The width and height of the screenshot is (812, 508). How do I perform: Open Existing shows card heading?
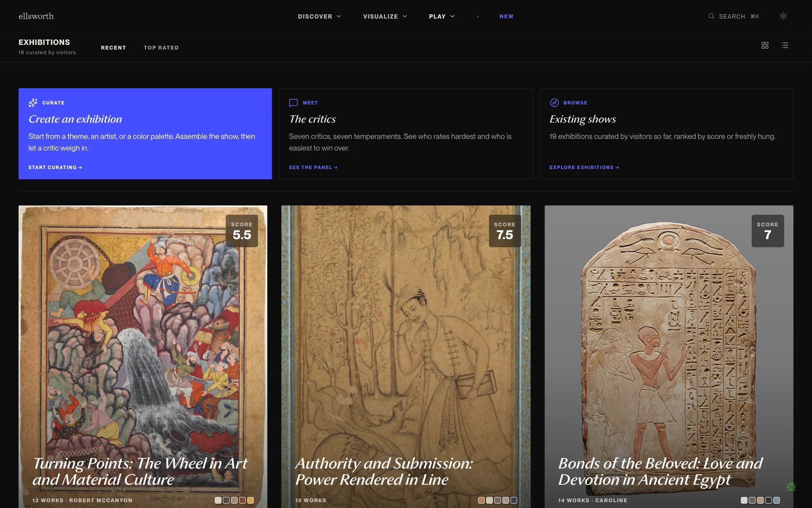click(583, 119)
